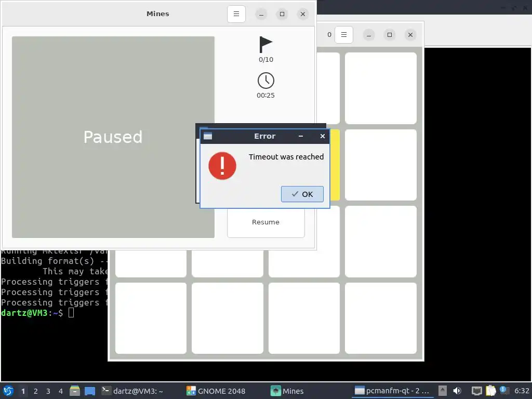Click the Error dialog window icon
Viewport: 532px width, 399px height.
[x=208, y=136]
